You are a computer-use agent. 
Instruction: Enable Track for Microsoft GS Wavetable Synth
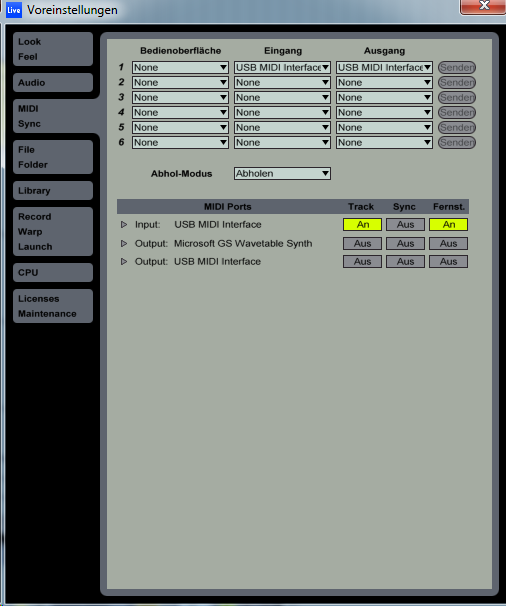(362, 243)
